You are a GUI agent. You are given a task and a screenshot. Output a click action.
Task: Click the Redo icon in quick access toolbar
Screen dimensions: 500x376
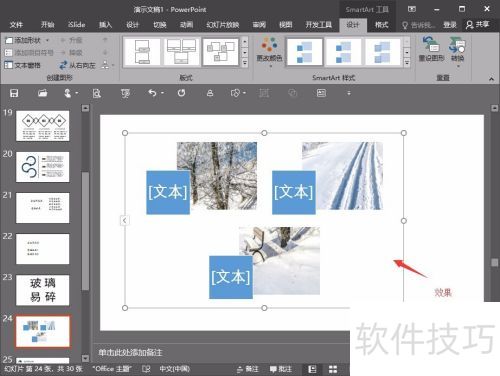181,93
